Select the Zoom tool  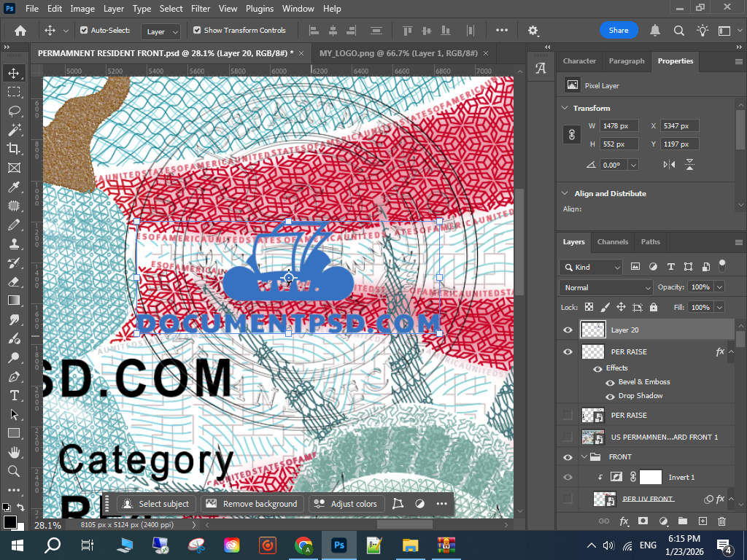14,471
